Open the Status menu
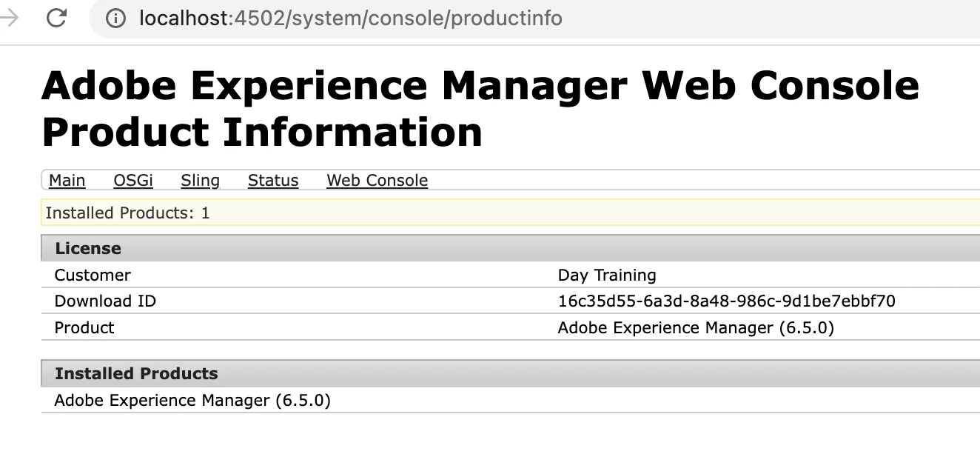 coord(273,181)
